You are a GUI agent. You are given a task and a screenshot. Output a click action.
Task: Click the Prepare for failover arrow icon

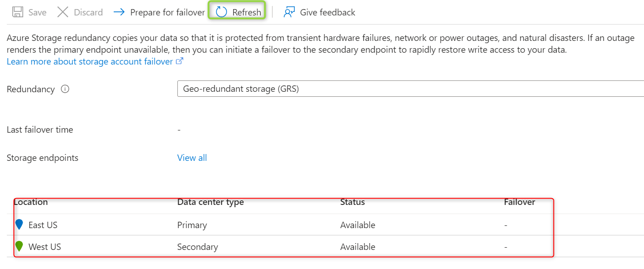(119, 12)
